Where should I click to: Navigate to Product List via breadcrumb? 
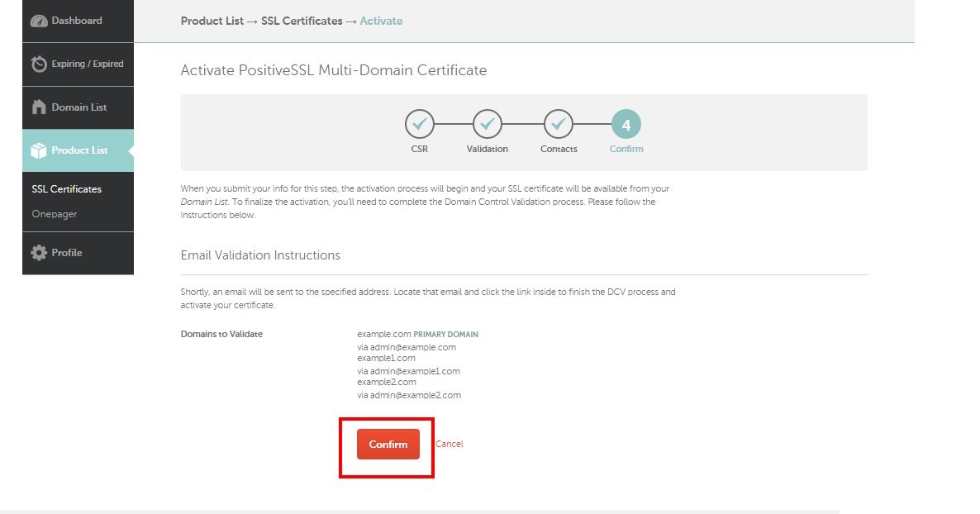point(211,21)
